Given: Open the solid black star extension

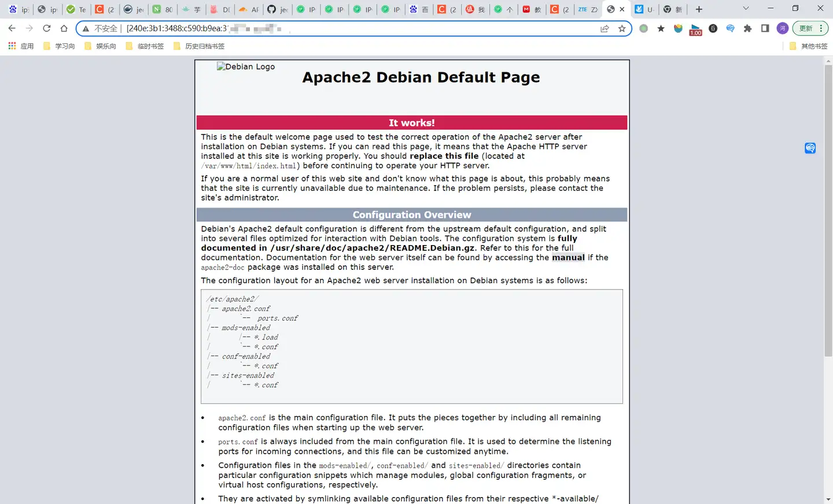Looking at the screenshot, I should pos(661,28).
